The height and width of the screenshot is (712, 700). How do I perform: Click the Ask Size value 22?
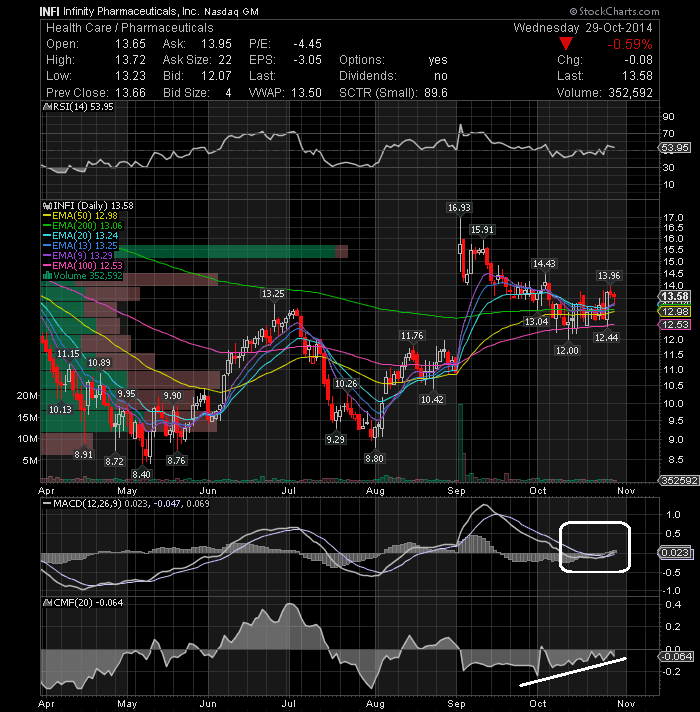point(225,60)
